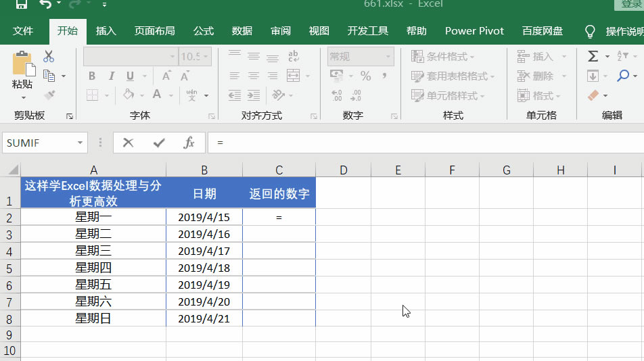Click Decrease Indent icon
The width and height of the screenshot is (644, 361).
click(x=235, y=95)
